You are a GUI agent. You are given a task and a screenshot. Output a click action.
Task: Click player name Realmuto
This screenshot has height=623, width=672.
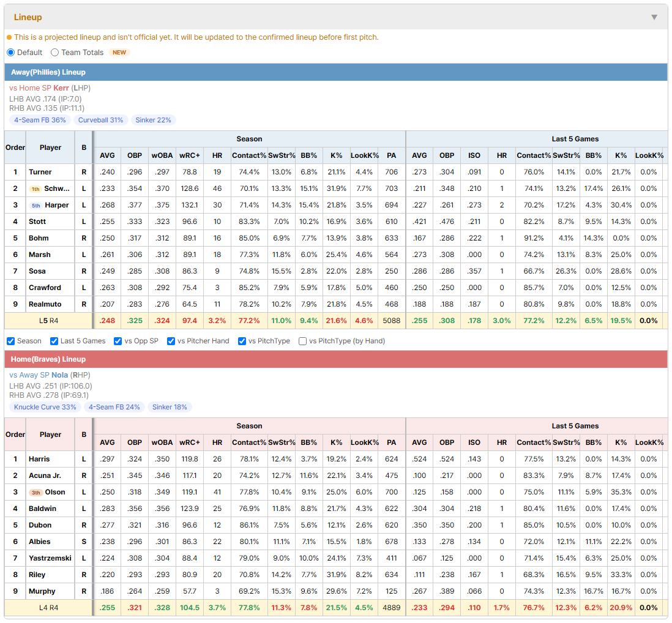coord(45,305)
